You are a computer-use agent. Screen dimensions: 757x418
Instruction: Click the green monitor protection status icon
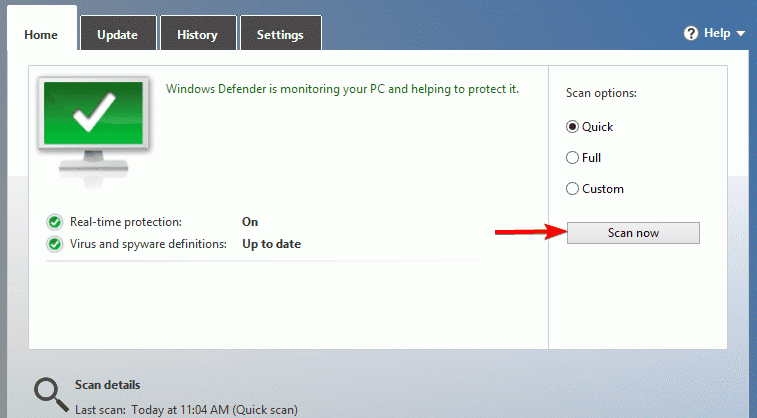pyautogui.click(x=96, y=125)
